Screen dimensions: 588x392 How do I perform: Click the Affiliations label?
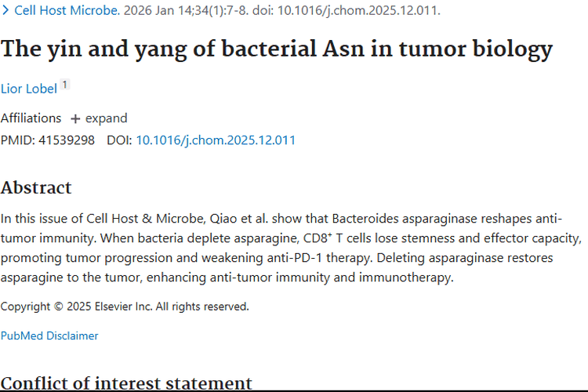31,118
